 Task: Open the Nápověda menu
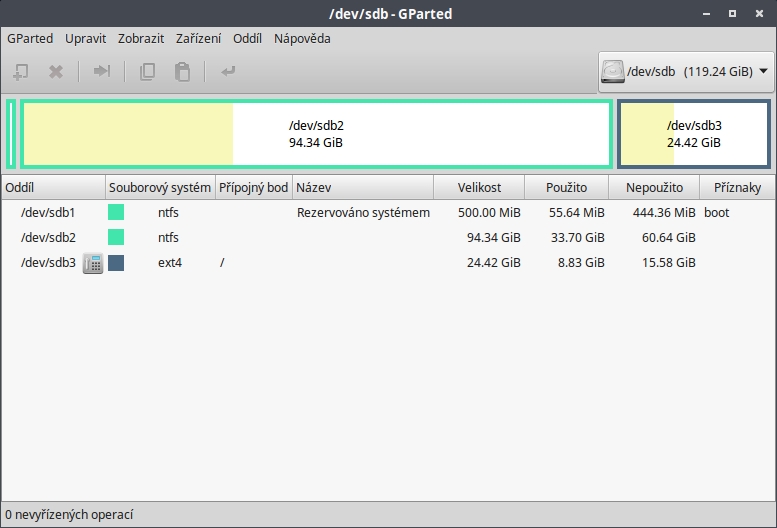click(x=302, y=39)
